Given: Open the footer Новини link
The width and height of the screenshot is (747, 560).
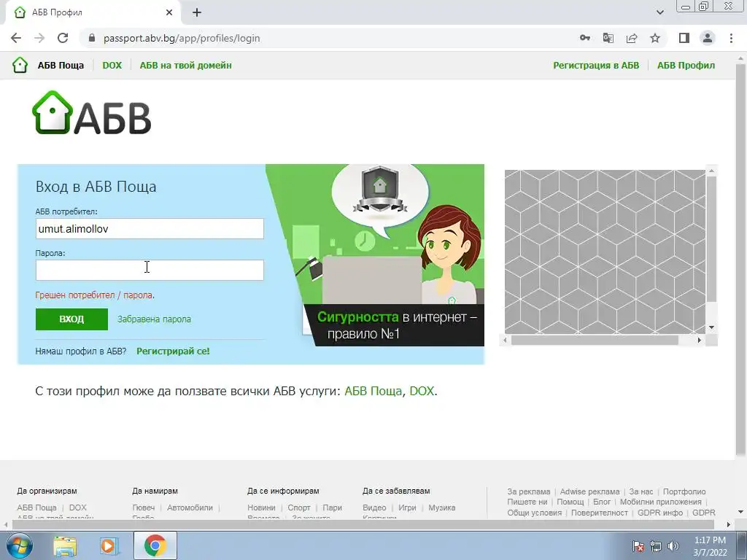Looking at the screenshot, I should pyautogui.click(x=261, y=507).
